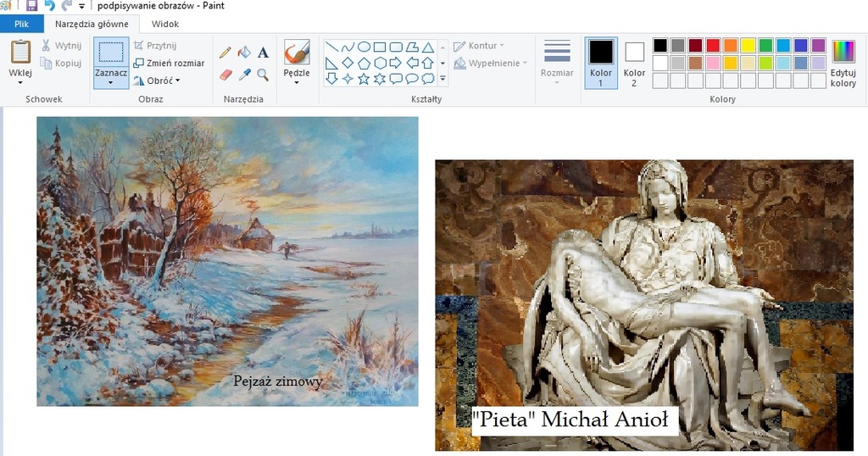Select the Hexagon shape
The image size is (868, 456).
click(x=380, y=63)
